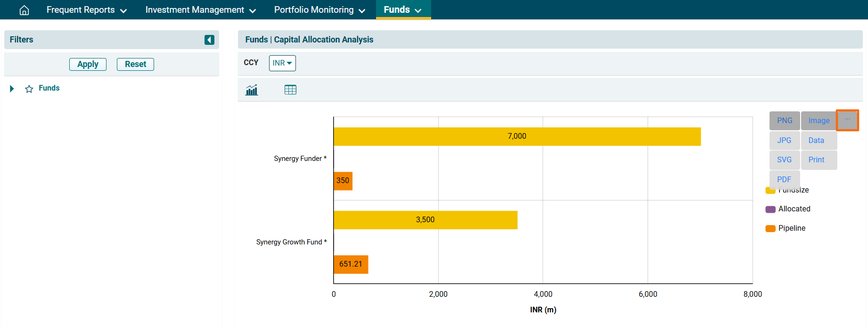Image resolution: width=868 pixels, height=327 pixels.
Task: Switch to table grid view icon
Action: click(x=290, y=90)
